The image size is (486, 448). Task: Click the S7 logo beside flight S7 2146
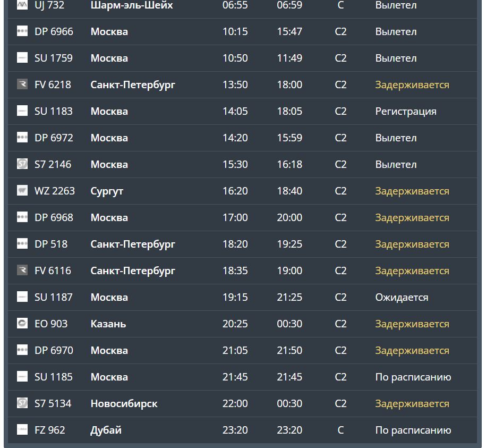point(22,164)
